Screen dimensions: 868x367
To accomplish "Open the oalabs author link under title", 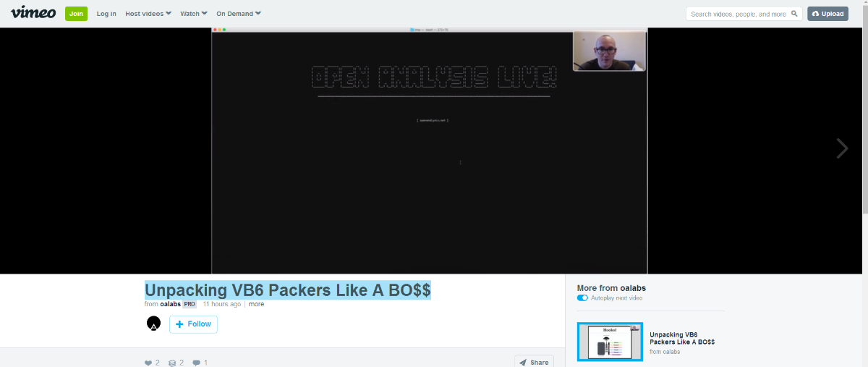I will [x=170, y=304].
